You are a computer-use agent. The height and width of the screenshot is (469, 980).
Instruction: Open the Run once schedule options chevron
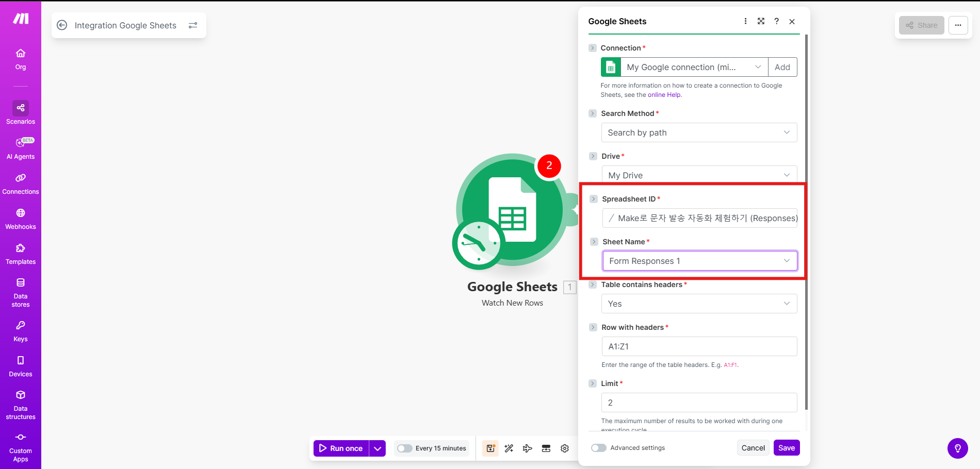tap(378, 448)
